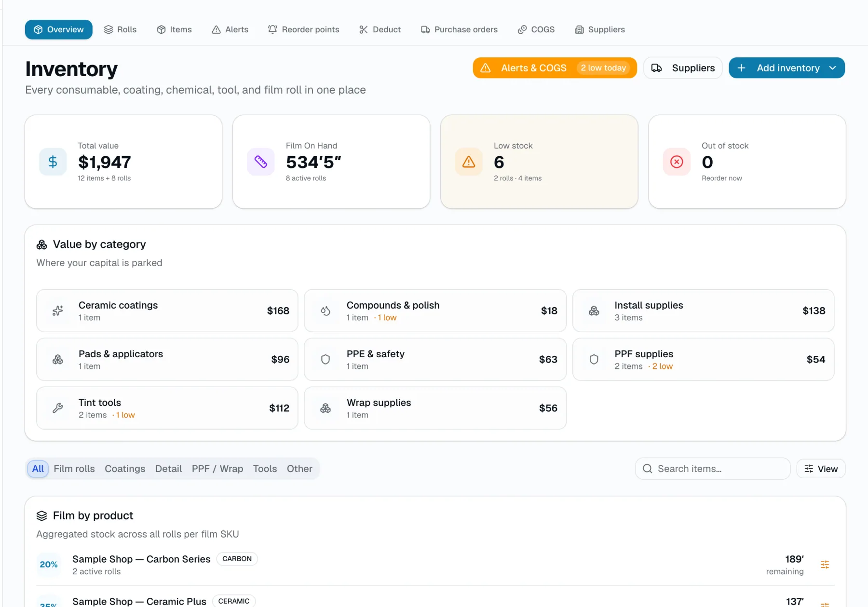Click the 2 low today badge
Image resolution: width=868 pixels, height=607 pixels.
pyautogui.click(x=603, y=68)
